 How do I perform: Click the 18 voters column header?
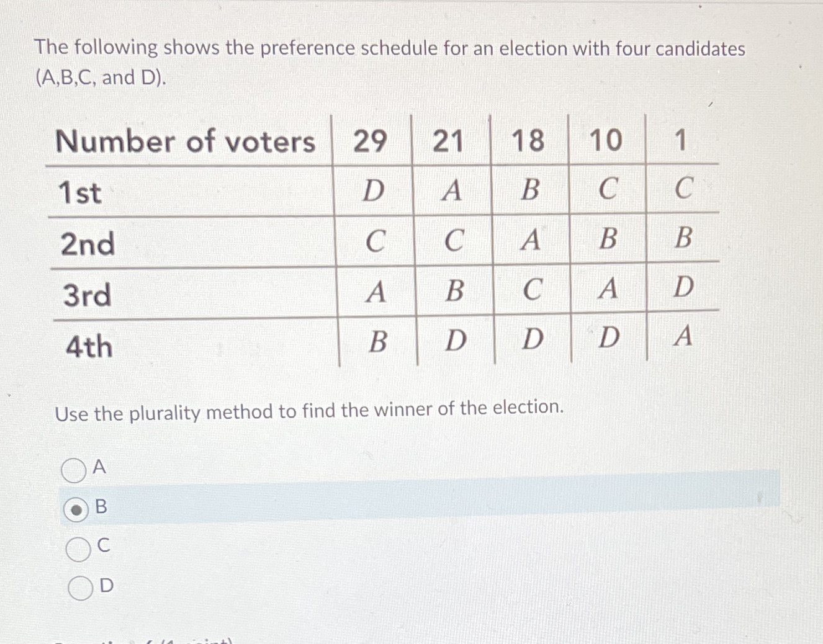click(528, 140)
